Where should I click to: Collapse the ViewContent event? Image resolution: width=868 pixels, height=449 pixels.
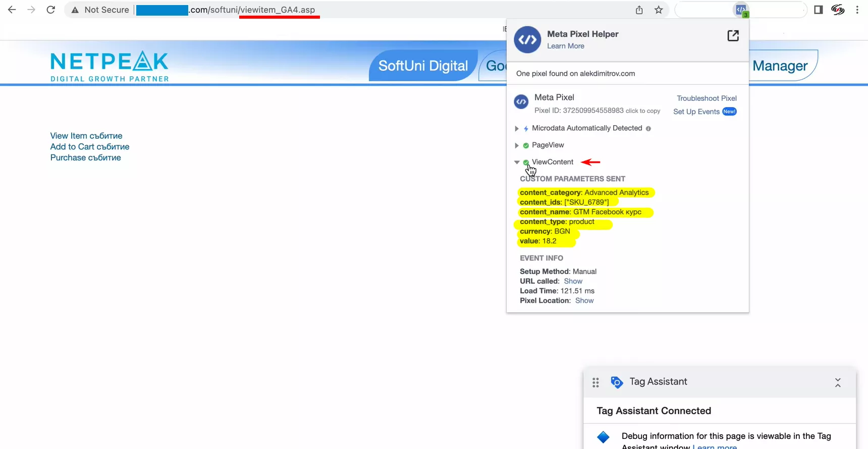517,162
